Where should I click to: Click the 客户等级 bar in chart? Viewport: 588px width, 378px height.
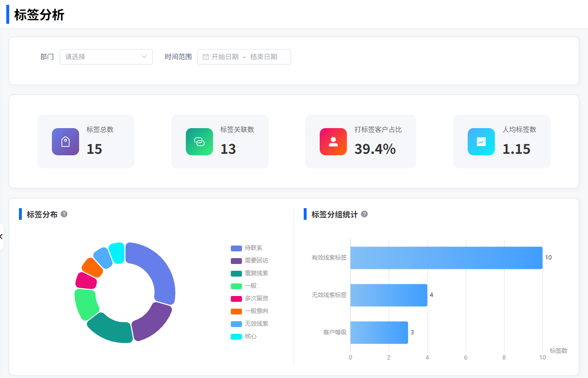pos(379,332)
